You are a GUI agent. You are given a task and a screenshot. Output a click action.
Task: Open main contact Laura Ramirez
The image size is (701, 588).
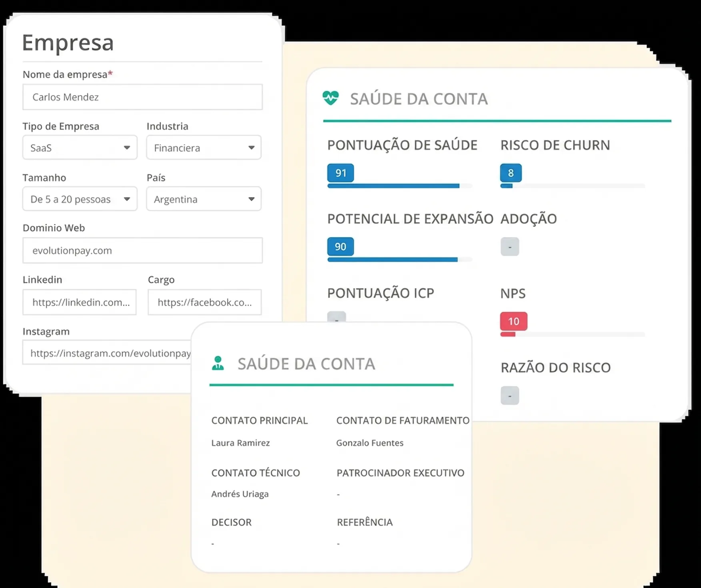240,443
